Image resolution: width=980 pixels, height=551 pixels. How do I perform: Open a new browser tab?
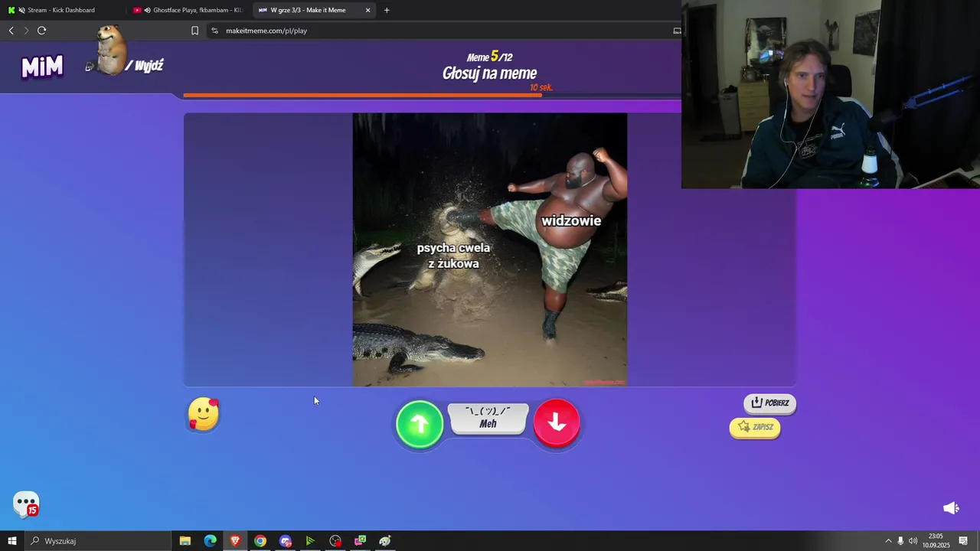coord(387,10)
